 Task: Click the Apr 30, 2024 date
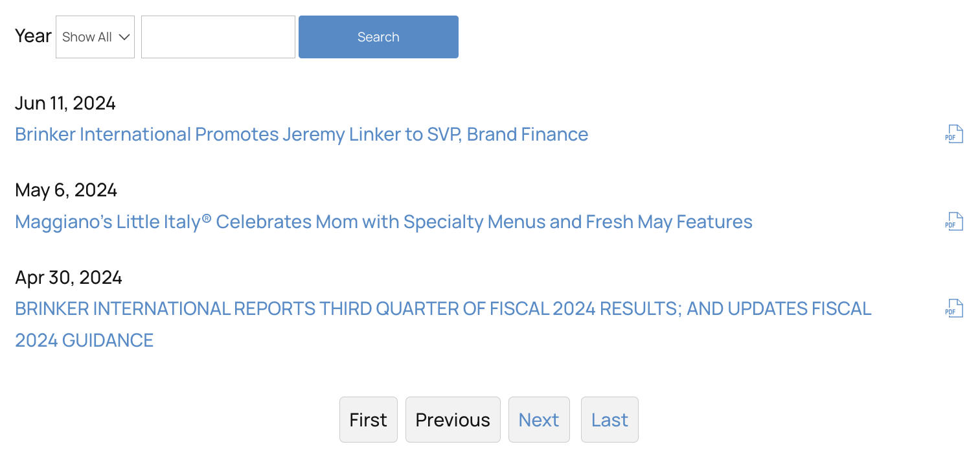tap(69, 277)
